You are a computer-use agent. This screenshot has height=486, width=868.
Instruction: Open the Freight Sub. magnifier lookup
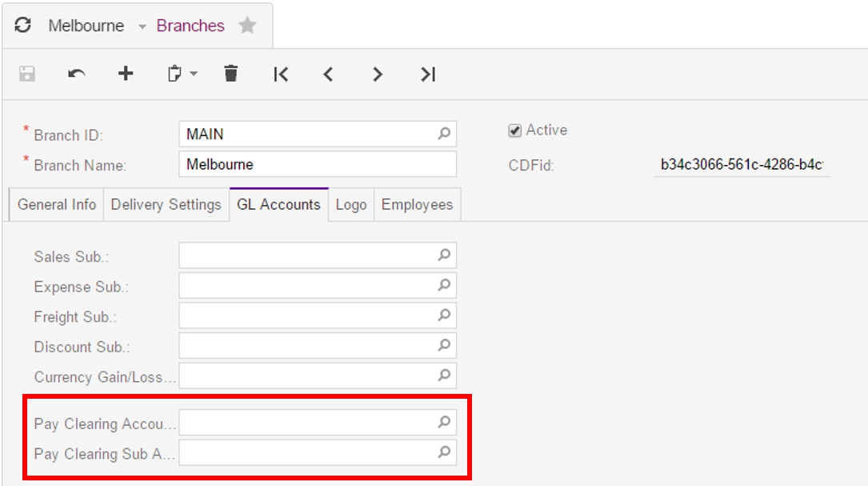445,316
